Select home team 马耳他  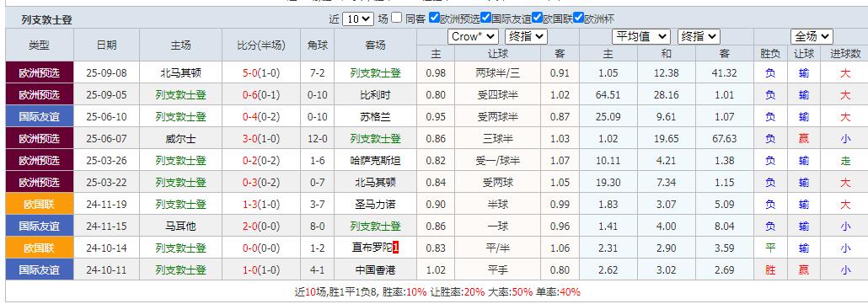180,226
